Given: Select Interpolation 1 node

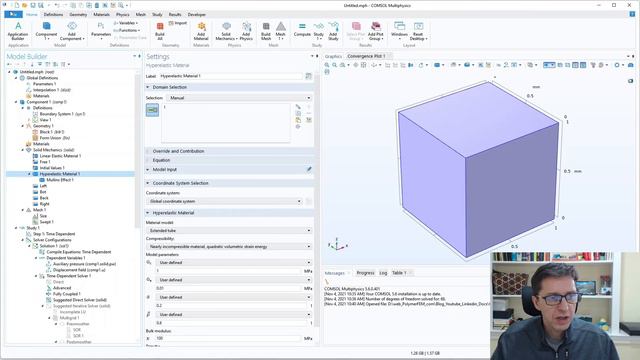Looking at the screenshot, I should [x=52, y=90].
